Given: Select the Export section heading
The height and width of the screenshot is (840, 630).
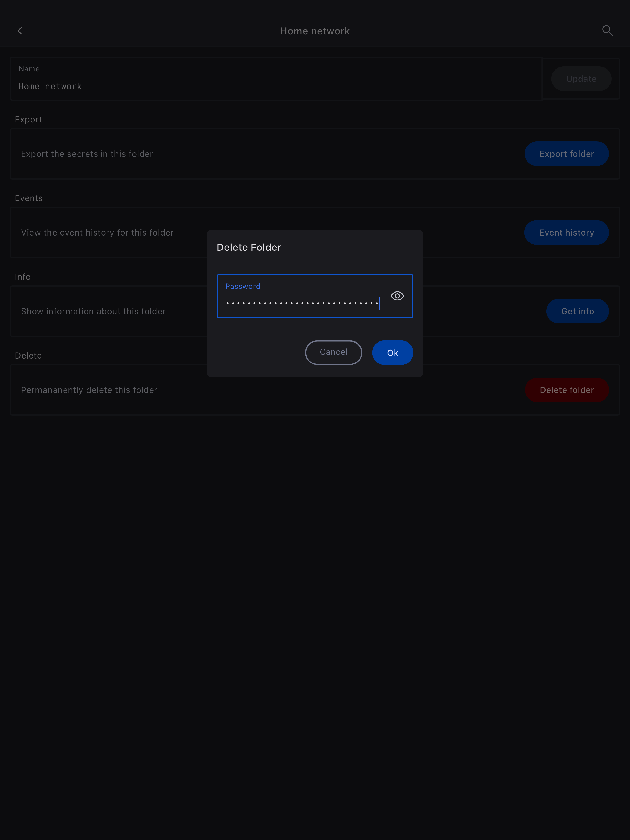Looking at the screenshot, I should [29, 120].
